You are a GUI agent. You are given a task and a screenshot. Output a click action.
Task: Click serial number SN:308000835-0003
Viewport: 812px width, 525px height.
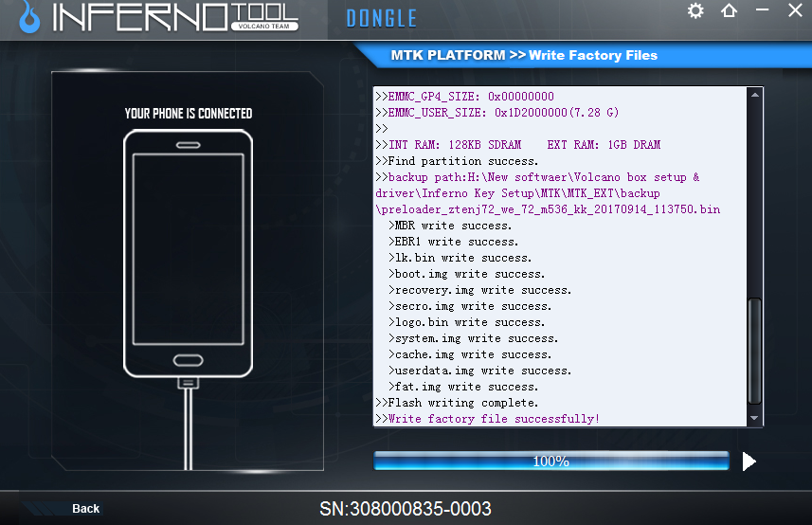tap(406, 509)
